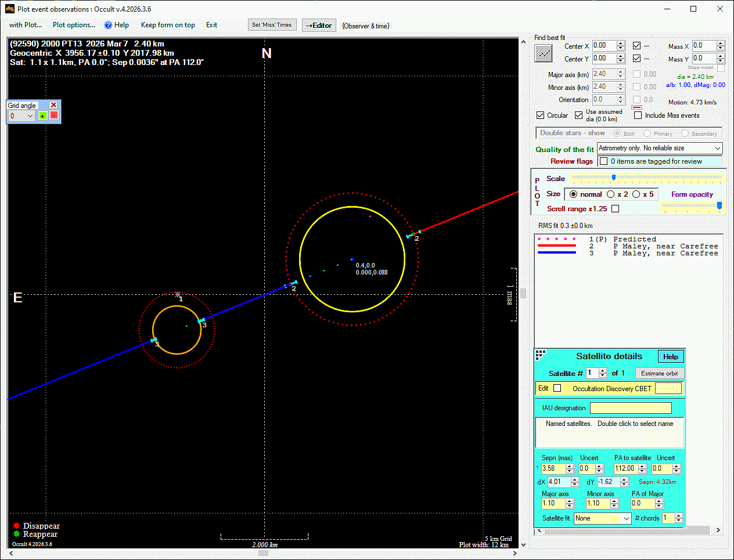
Task: Click the IAU designation input field
Action: [x=630, y=408]
